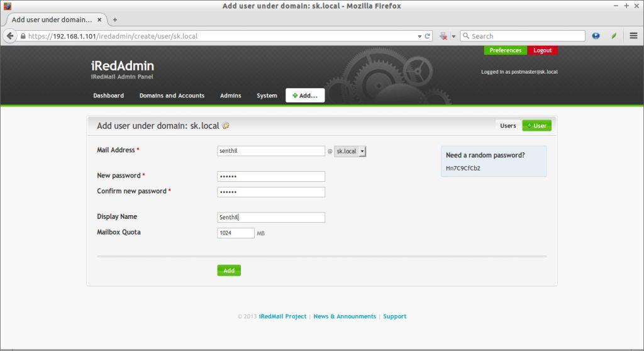The height and width of the screenshot is (351, 644).
Task: Click the blue globe toolbar icon
Action: coord(596,36)
